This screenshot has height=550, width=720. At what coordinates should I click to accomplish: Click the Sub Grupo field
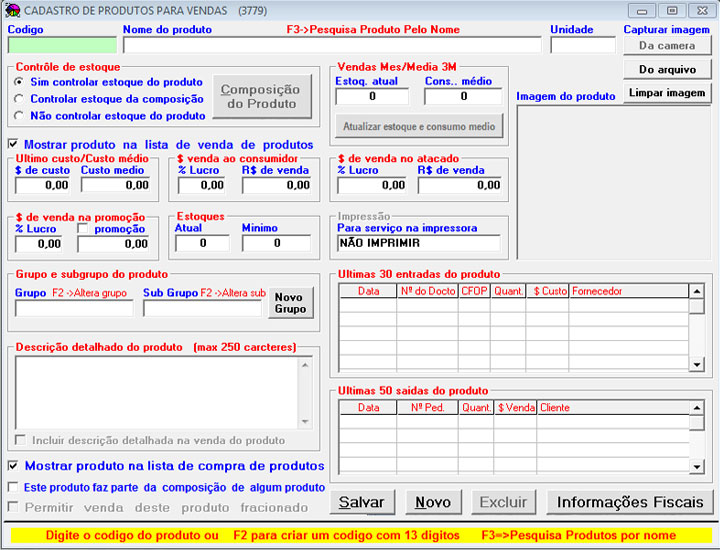click(202, 308)
